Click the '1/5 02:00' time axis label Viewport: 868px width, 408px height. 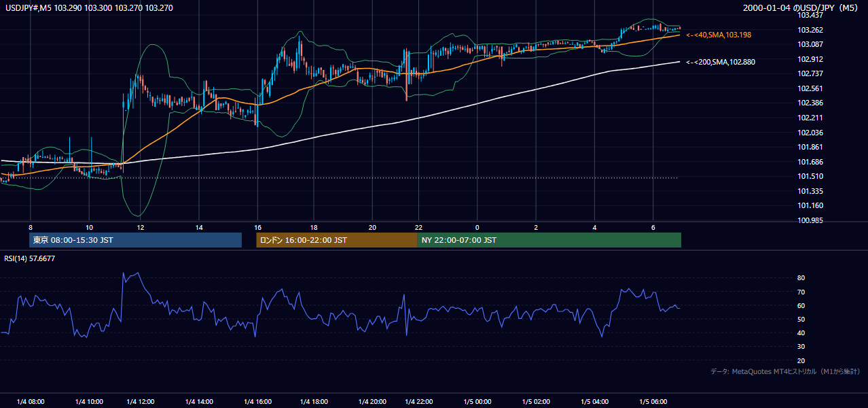[536, 402]
